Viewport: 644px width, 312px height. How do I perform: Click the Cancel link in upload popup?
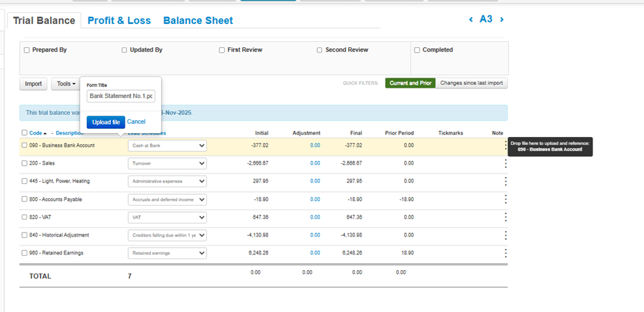tap(136, 122)
